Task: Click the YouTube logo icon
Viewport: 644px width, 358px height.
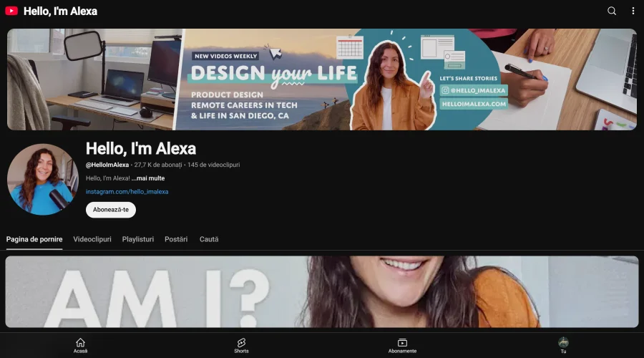Action: 11,11
